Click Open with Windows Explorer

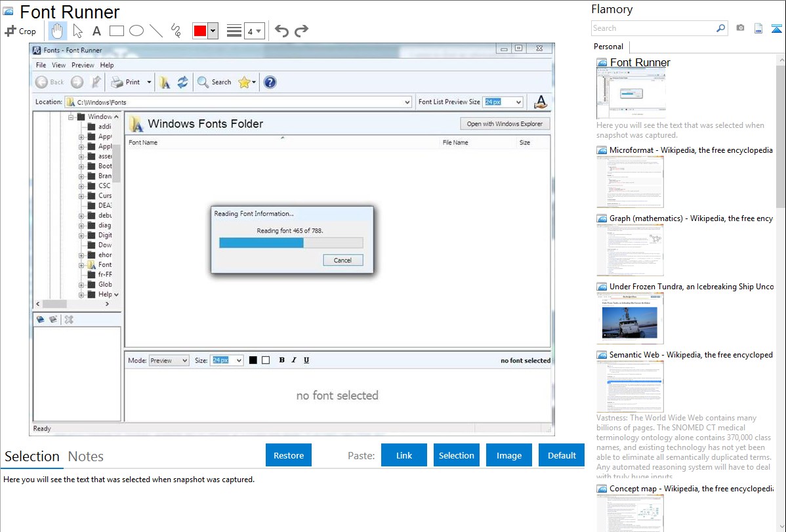click(505, 124)
